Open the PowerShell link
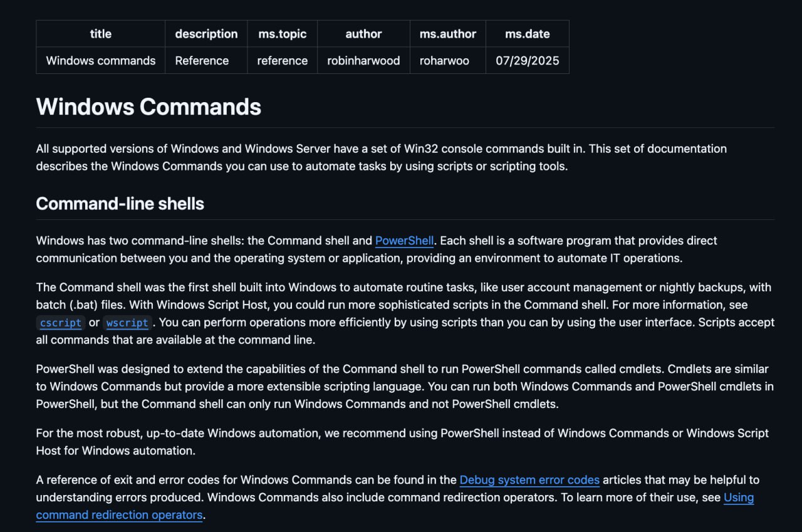Screen dimensions: 802x532 tap(404, 241)
